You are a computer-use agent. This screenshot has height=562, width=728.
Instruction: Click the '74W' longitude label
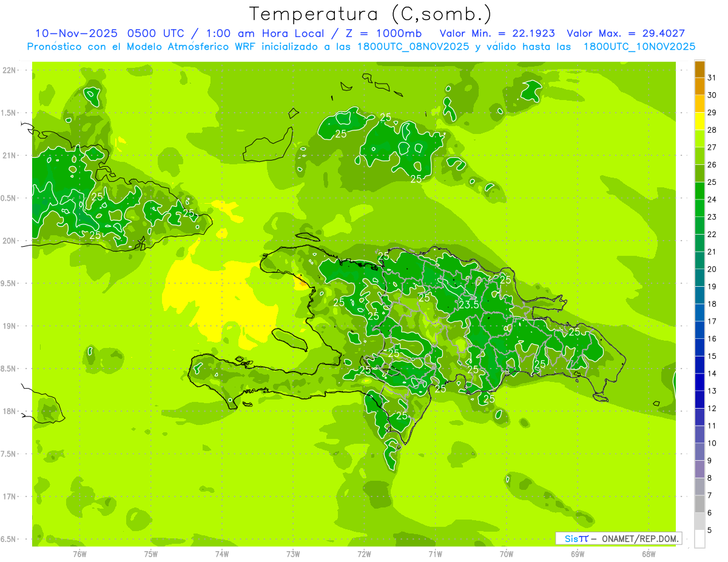[221, 554]
